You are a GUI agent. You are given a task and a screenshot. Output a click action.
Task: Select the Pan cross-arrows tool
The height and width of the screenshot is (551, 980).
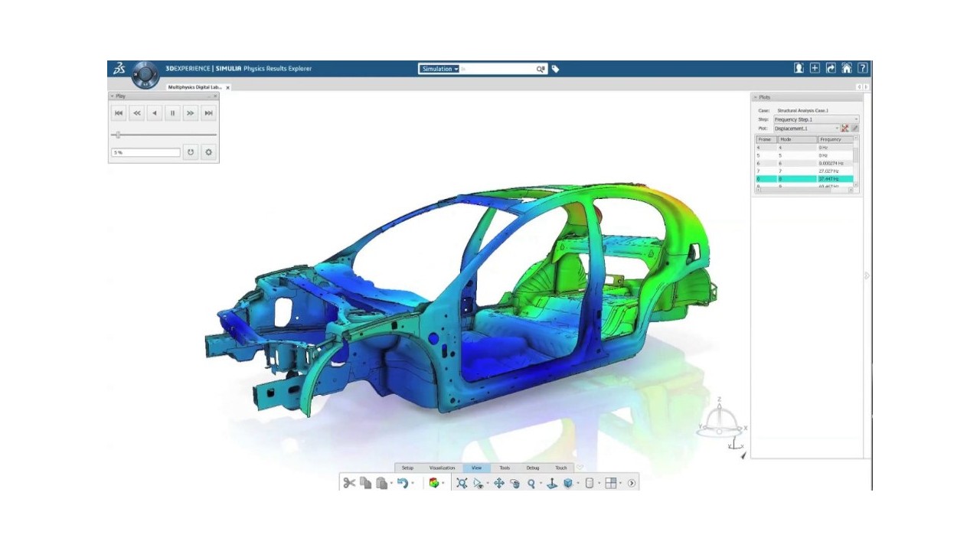(499, 483)
